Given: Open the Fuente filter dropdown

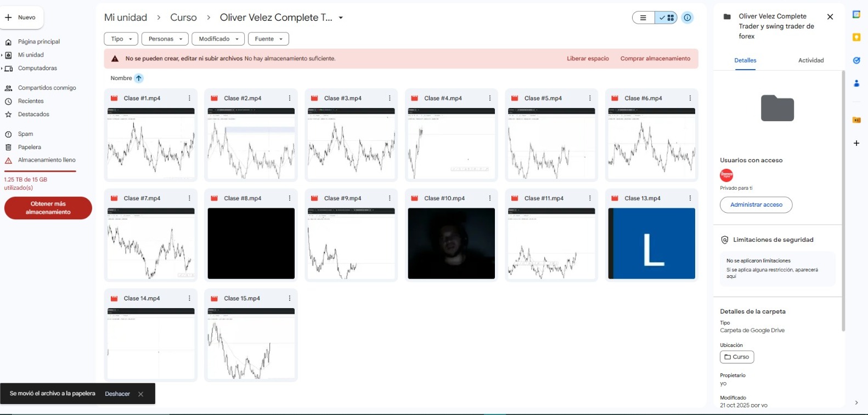Looking at the screenshot, I should pos(268,39).
